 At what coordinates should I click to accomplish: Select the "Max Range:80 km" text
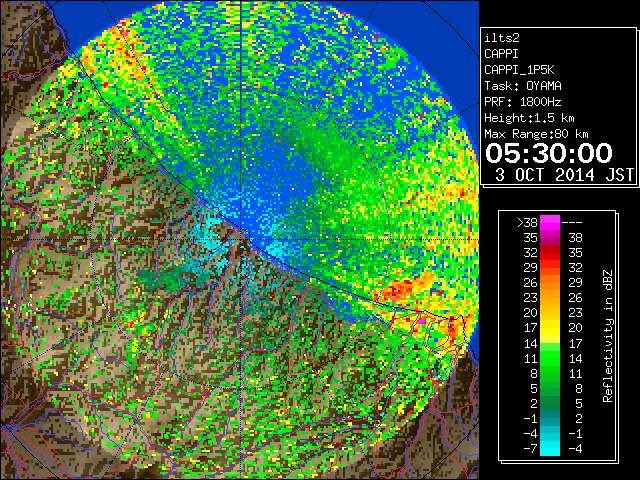tap(536, 134)
